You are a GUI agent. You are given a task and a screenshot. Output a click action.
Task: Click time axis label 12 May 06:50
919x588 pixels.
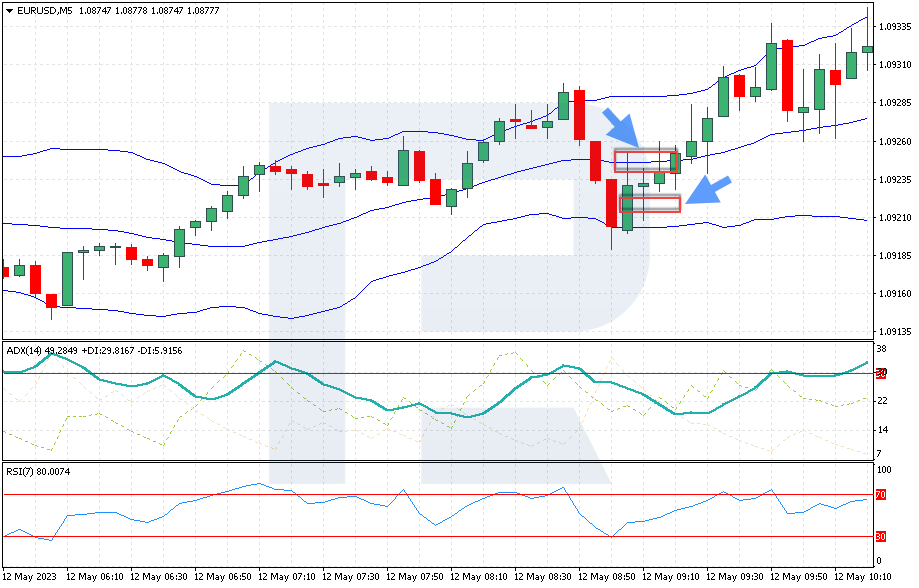tap(223, 577)
